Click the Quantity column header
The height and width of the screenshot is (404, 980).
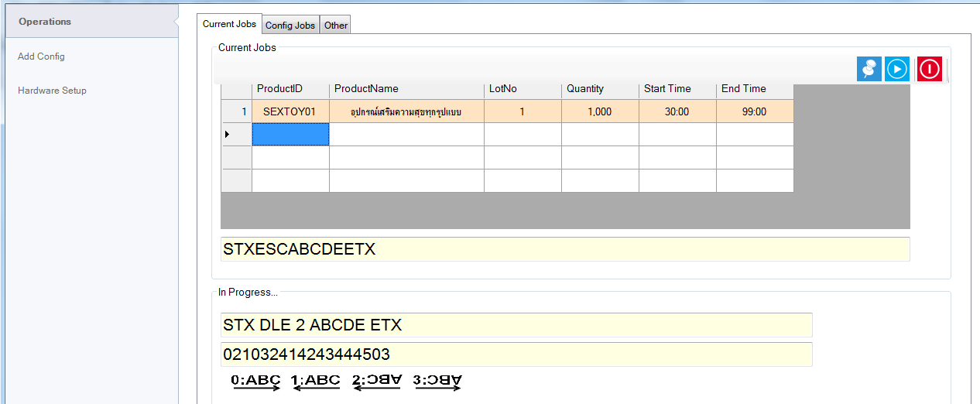point(600,89)
